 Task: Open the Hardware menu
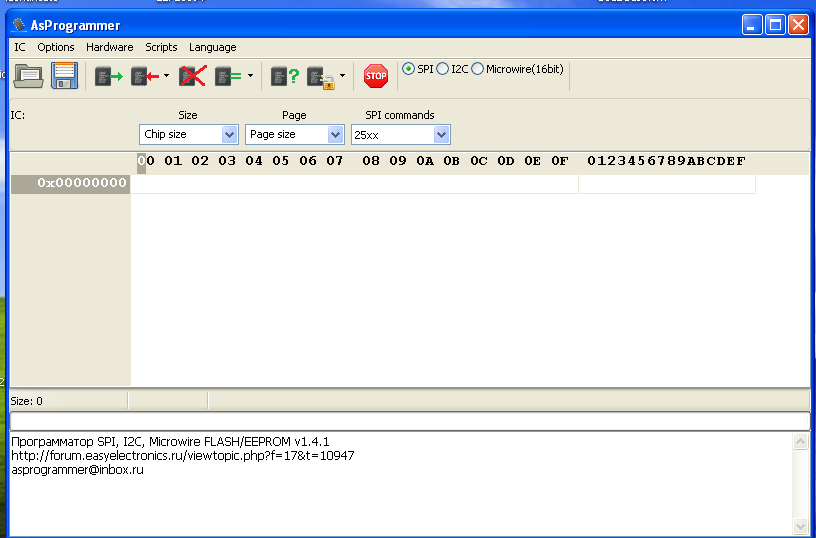click(110, 47)
